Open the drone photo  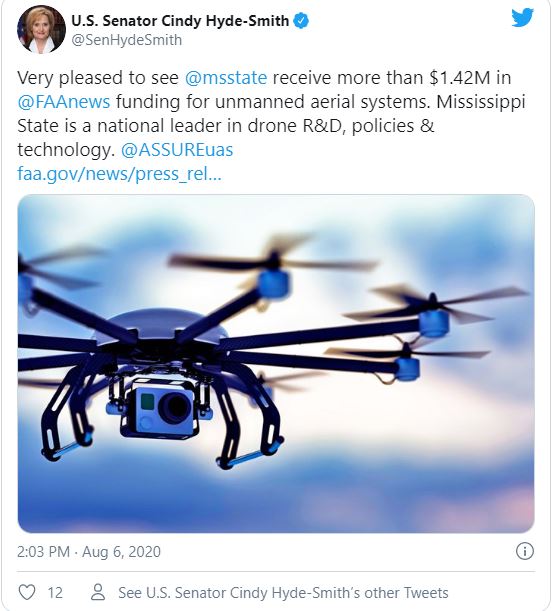click(x=276, y=363)
